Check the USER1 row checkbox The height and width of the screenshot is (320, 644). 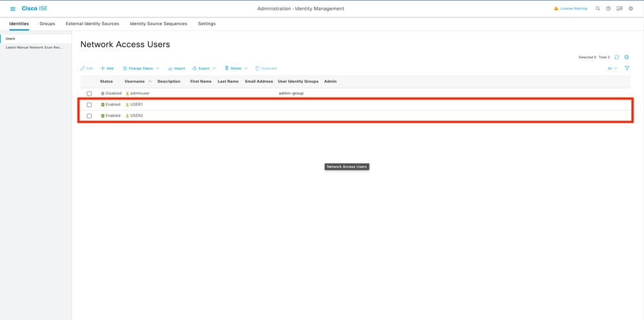89,105
